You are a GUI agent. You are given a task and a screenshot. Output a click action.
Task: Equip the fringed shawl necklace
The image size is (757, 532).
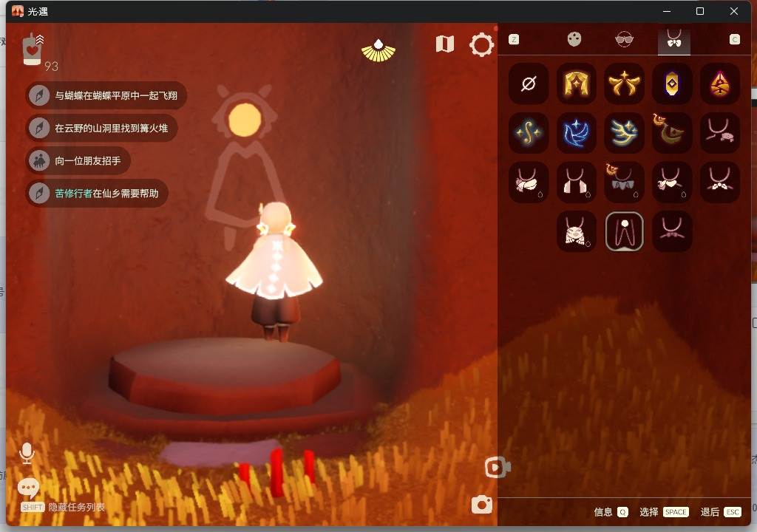(577, 231)
